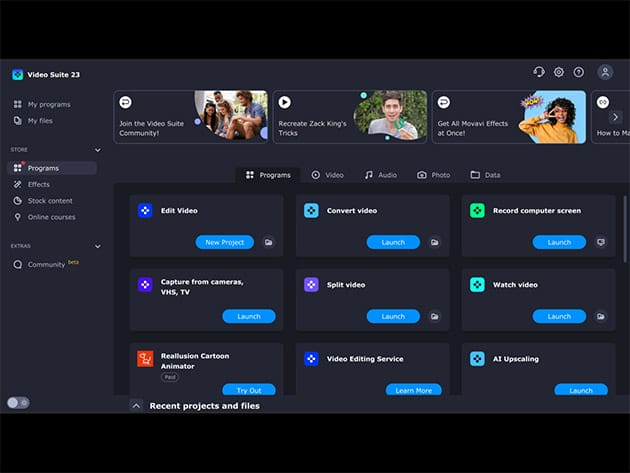Screen dimensions: 630x473
Task: Open Stock content in sidebar
Action: tap(50, 200)
